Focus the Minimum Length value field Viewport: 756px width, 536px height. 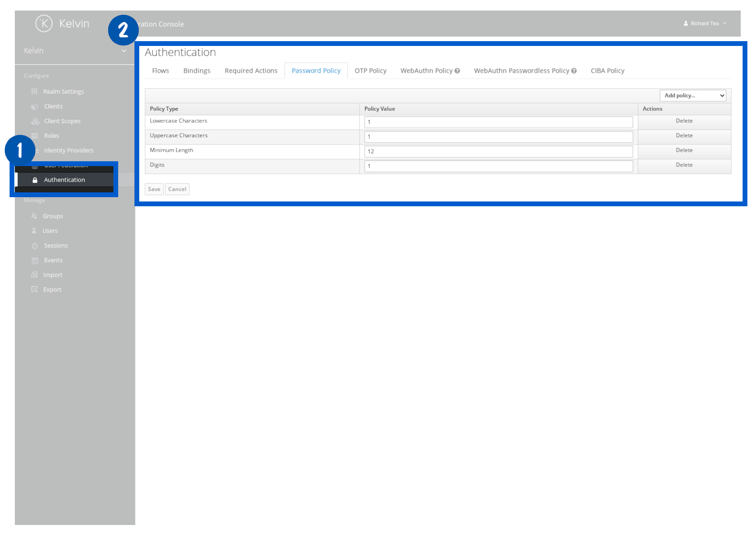coord(498,152)
